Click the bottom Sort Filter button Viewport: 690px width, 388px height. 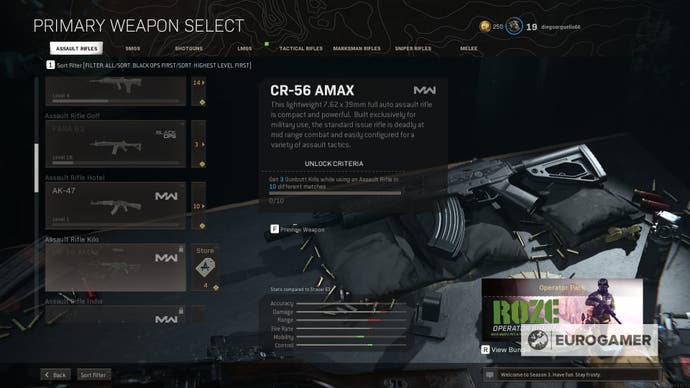[x=94, y=375]
